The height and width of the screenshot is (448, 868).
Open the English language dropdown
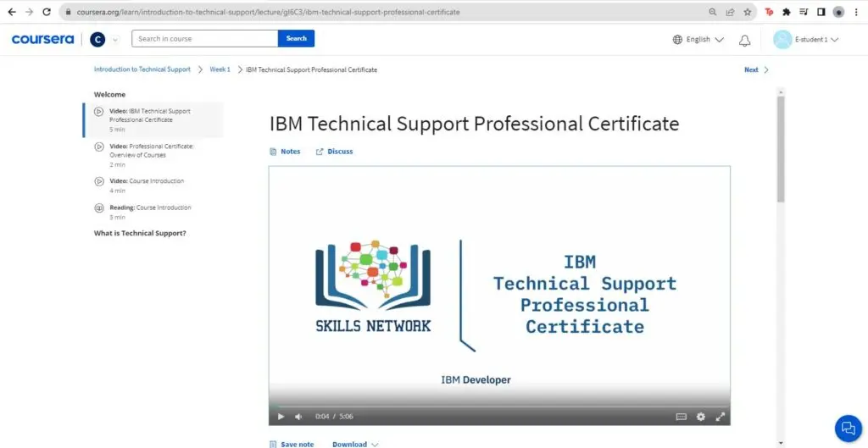click(698, 39)
